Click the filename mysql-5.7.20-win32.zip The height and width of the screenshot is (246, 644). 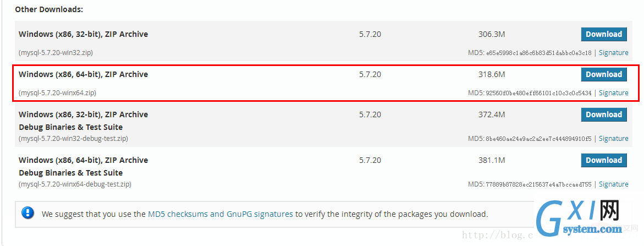56,53
